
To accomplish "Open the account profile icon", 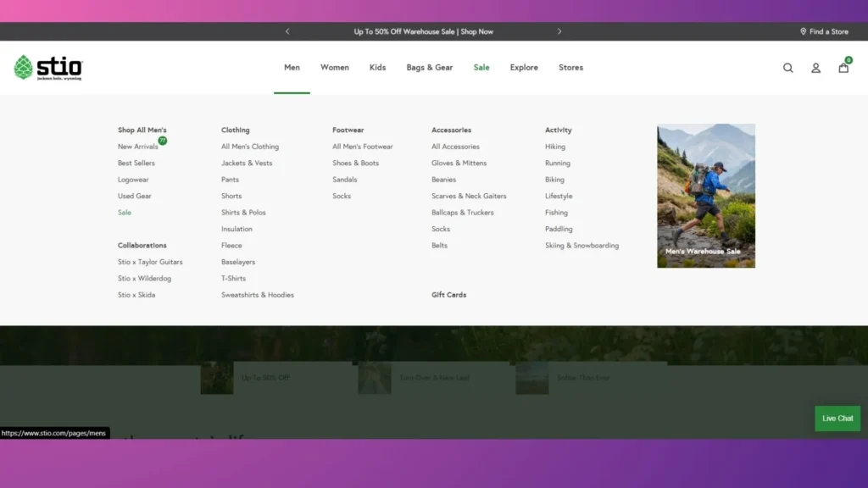I will [x=815, y=68].
